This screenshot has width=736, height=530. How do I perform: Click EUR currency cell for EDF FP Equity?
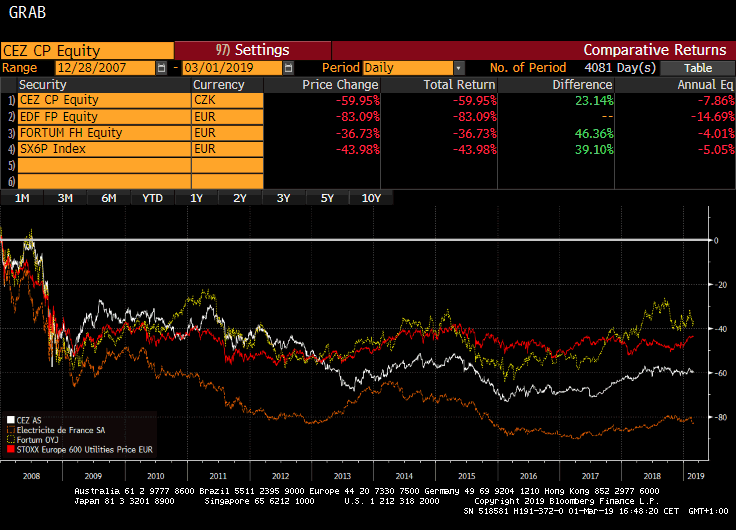(x=228, y=117)
